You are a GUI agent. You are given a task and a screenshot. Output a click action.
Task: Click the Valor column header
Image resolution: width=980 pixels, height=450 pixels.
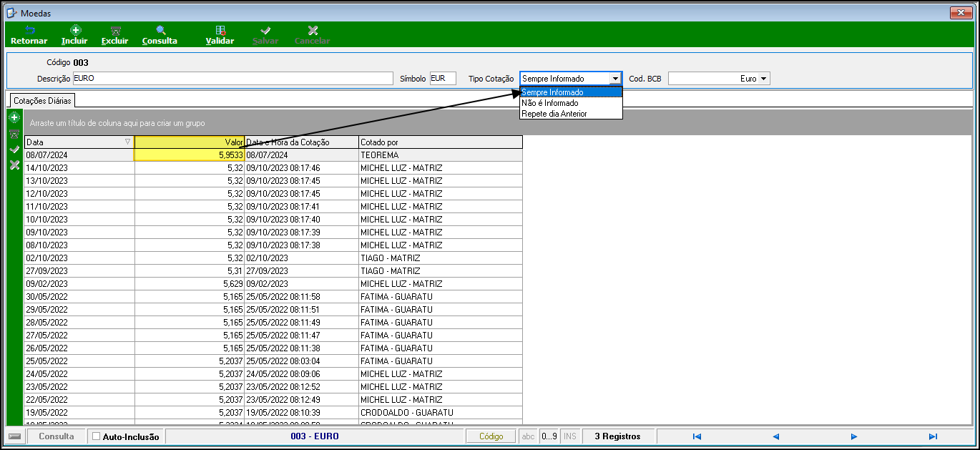(x=190, y=142)
